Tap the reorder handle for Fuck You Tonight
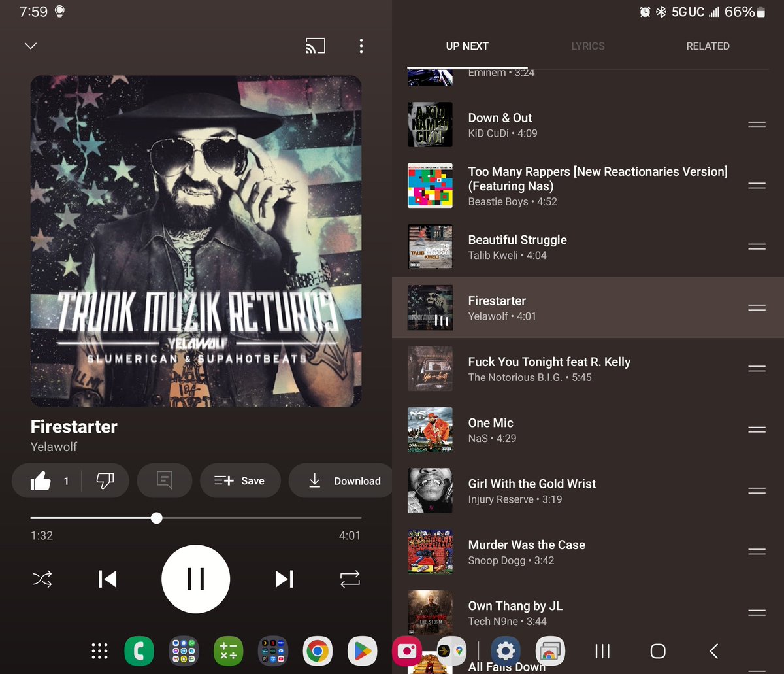784x674 pixels. pyautogui.click(x=757, y=369)
